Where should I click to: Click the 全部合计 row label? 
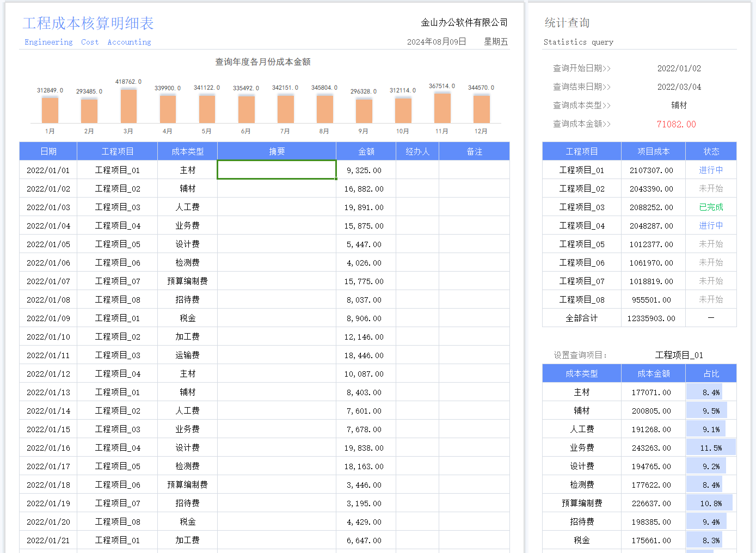tap(581, 318)
